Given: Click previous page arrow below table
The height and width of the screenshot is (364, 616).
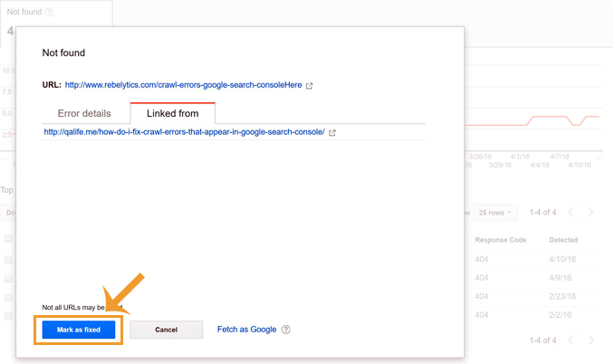Looking at the screenshot, I should tap(571, 340).
